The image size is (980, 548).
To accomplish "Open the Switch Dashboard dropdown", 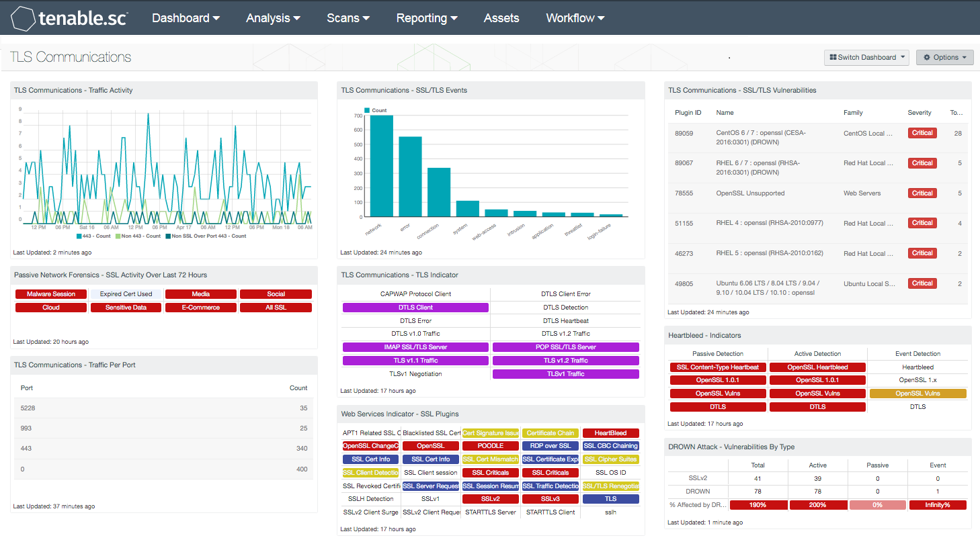I will point(866,58).
